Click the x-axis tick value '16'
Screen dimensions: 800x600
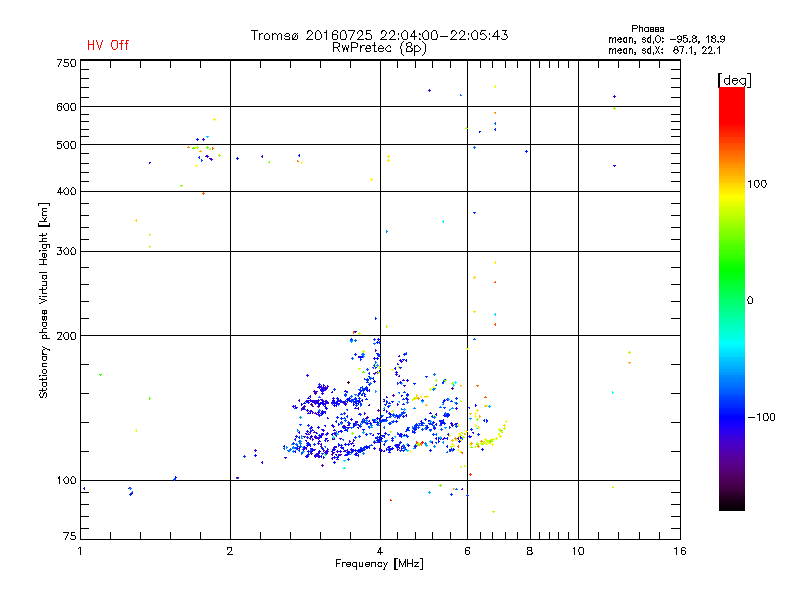[680, 551]
